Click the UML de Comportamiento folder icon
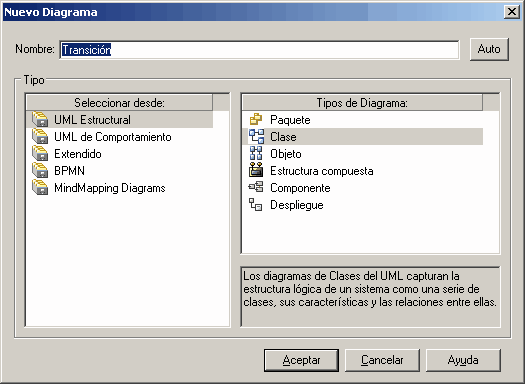Viewport: 525px width, 384px height. (x=40, y=137)
